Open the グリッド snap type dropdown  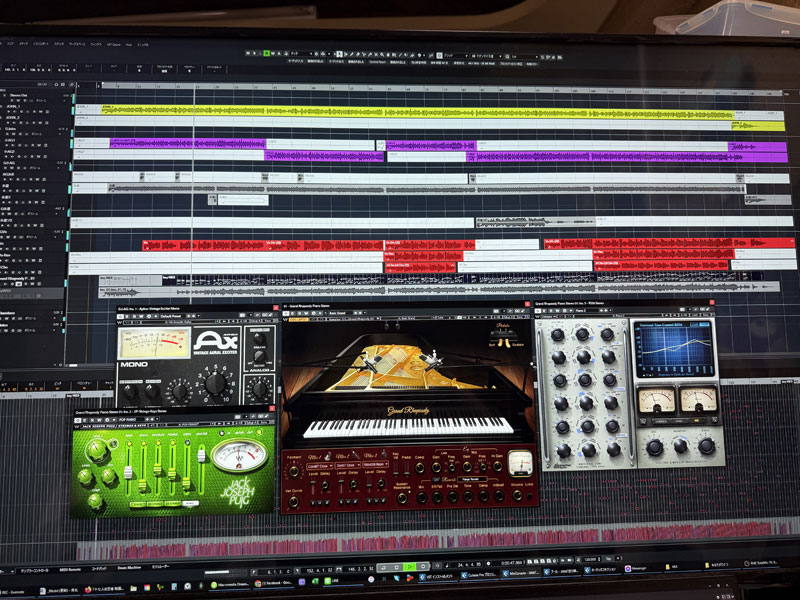coord(456,55)
